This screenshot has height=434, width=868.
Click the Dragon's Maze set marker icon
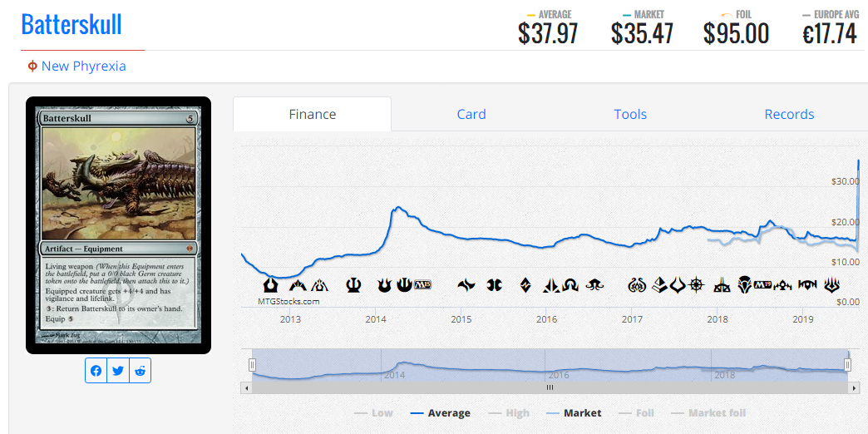321,286
